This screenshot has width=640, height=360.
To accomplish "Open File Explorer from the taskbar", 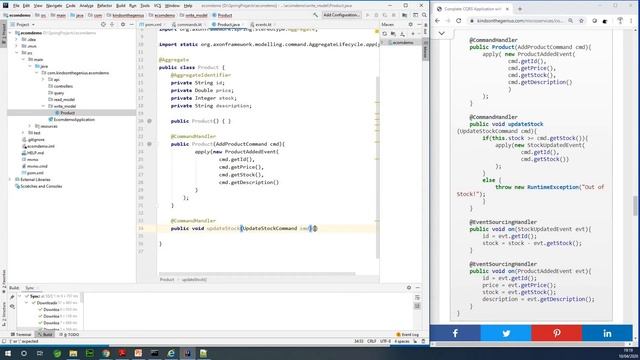I will 73,353.
